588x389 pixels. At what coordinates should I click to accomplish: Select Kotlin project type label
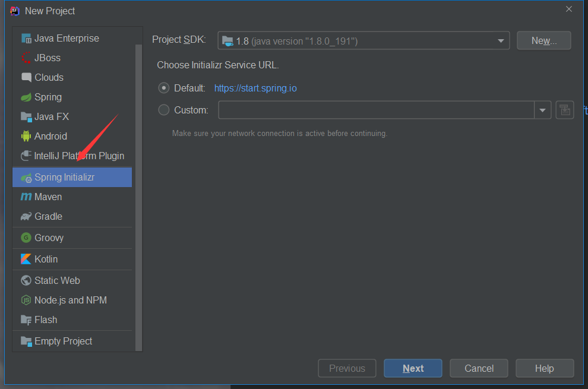click(x=46, y=259)
